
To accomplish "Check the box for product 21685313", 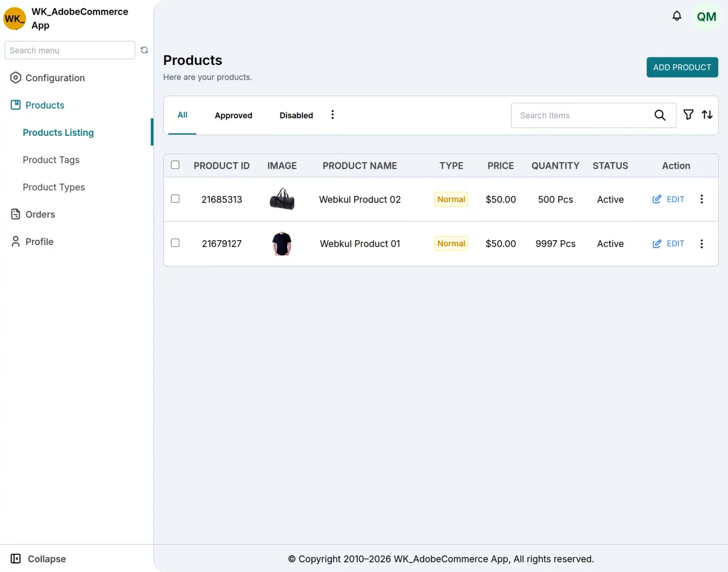I will (175, 198).
